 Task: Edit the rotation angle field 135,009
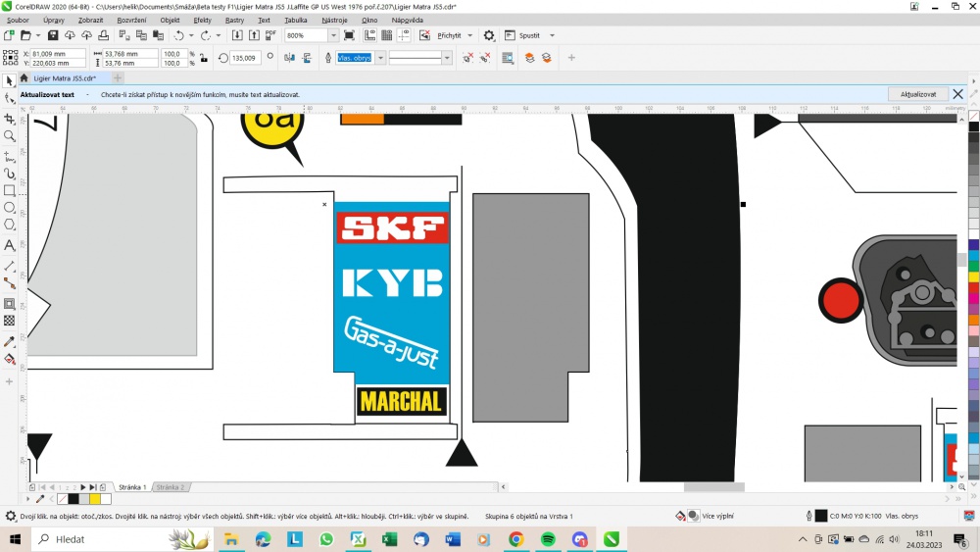[244, 58]
